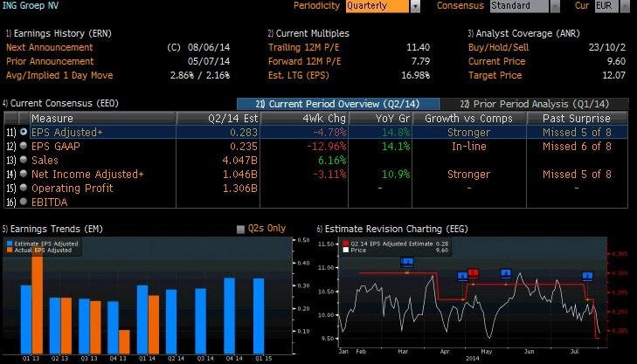Click Stronger in the Net Income Adjusted+ row
This screenshot has width=637, height=364.
click(469, 174)
